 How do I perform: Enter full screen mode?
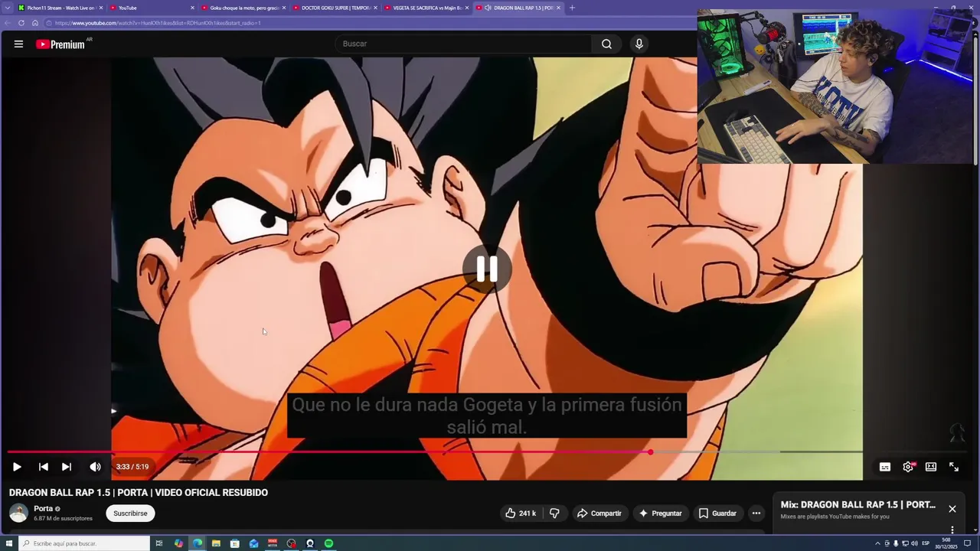954,467
